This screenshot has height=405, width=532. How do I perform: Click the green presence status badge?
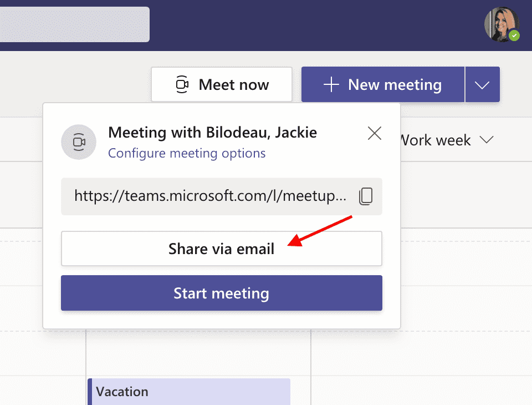515,36
